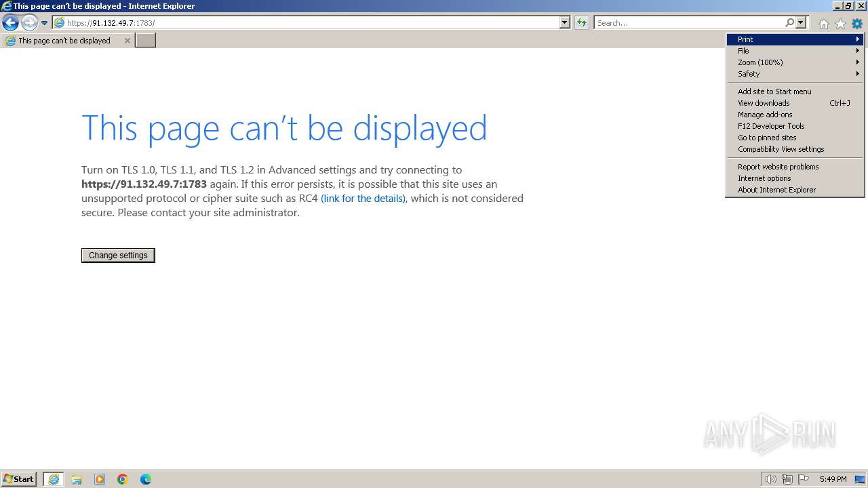Click the browser Forward arrow button

tap(28, 22)
